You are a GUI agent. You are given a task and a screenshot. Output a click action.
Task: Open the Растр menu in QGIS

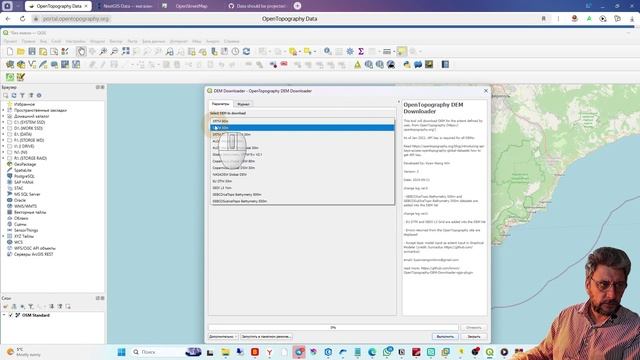(x=132, y=41)
